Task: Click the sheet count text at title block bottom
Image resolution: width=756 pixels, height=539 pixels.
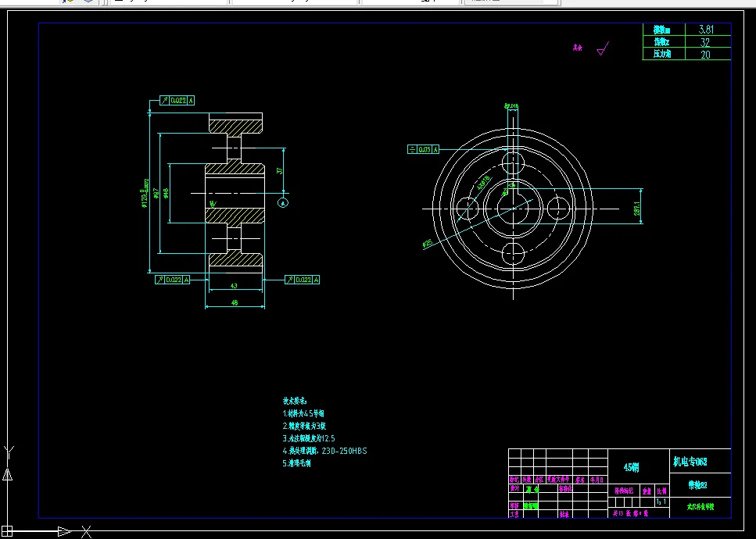Action: pos(631,513)
